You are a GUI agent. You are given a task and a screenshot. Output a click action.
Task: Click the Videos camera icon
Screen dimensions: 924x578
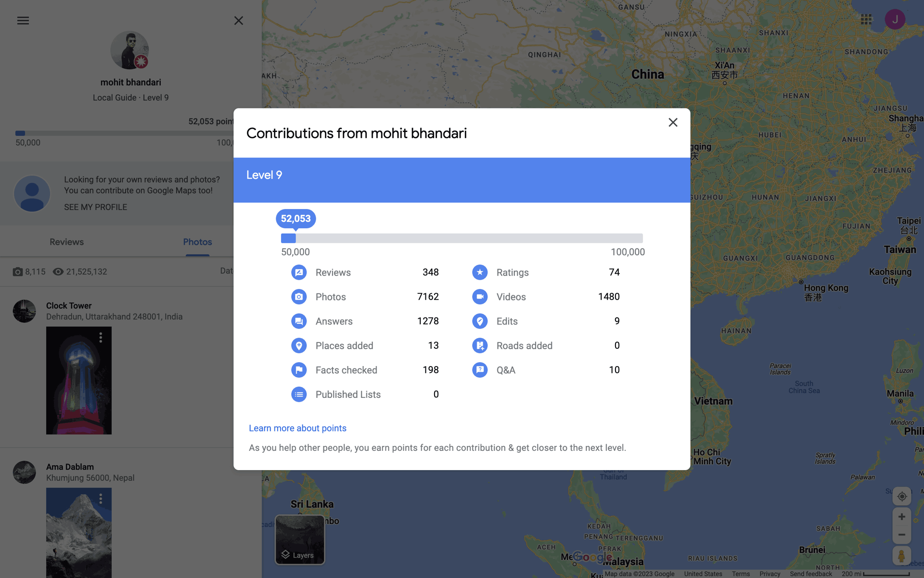[480, 297]
